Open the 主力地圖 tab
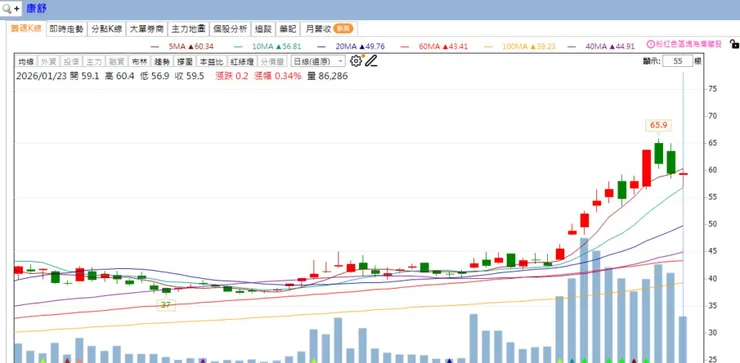 (188, 29)
